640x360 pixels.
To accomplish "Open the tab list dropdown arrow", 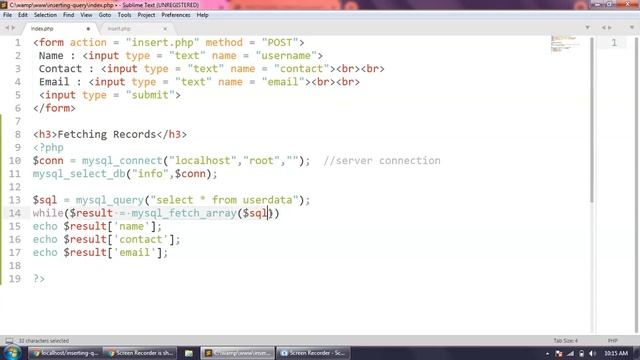I will [x=587, y=28].
